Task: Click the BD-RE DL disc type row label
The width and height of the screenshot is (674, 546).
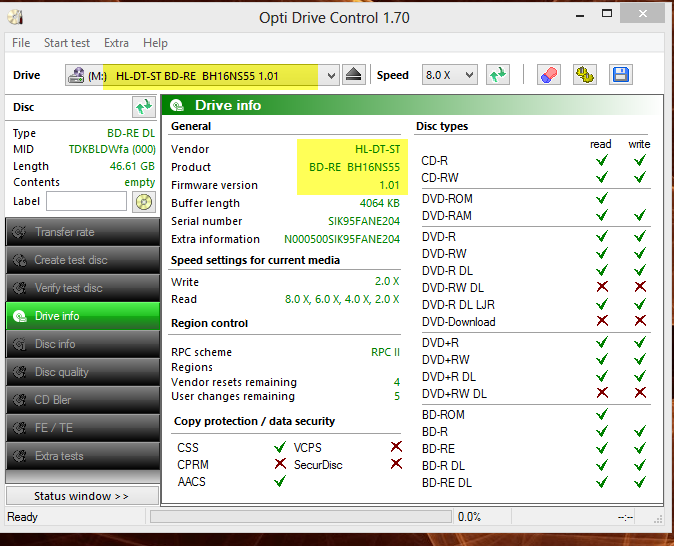Action: 447,483
